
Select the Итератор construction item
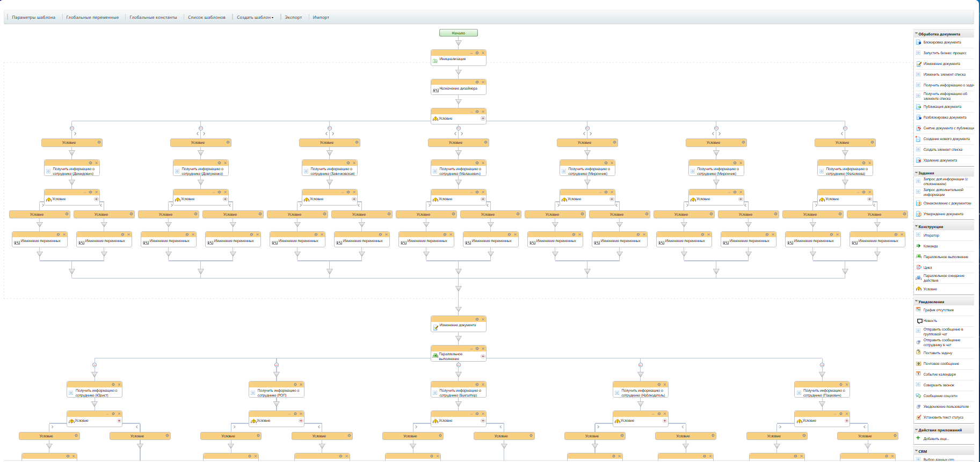click(x=931, y=236)
